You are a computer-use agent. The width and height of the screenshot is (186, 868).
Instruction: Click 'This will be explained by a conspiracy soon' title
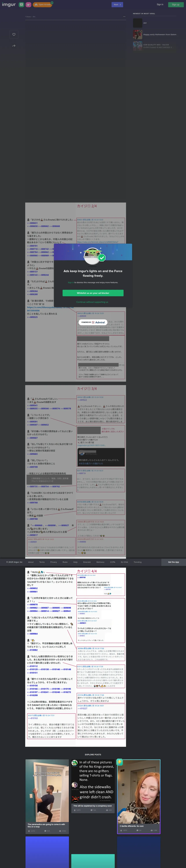click(93, 806)
